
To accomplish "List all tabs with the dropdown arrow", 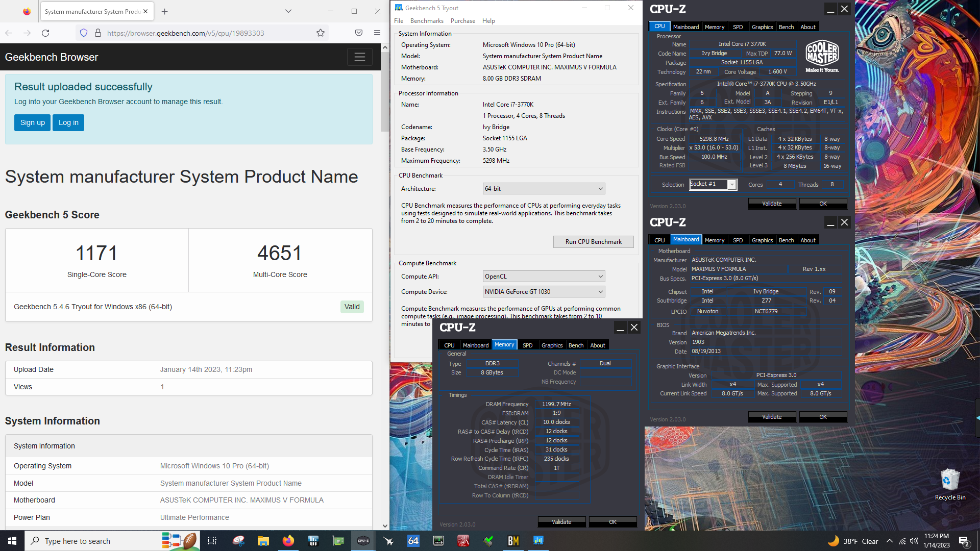I will click(x=288, y=11).
